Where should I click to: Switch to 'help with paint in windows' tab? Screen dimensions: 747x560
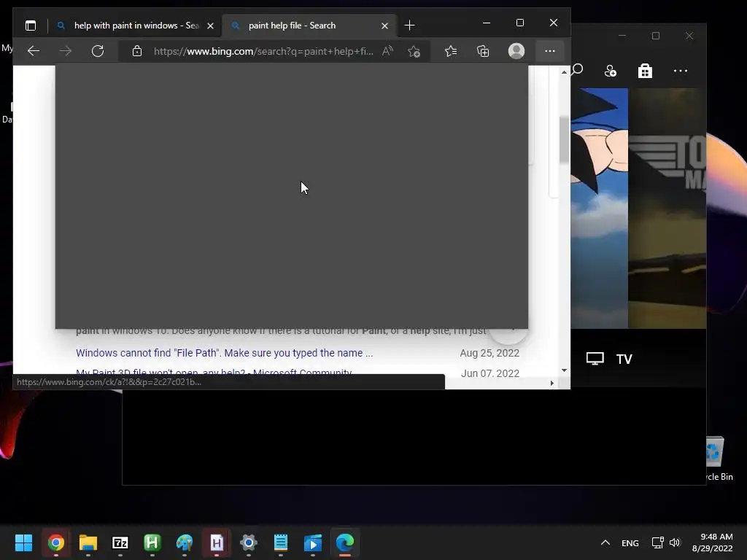[x=135, y=26]
